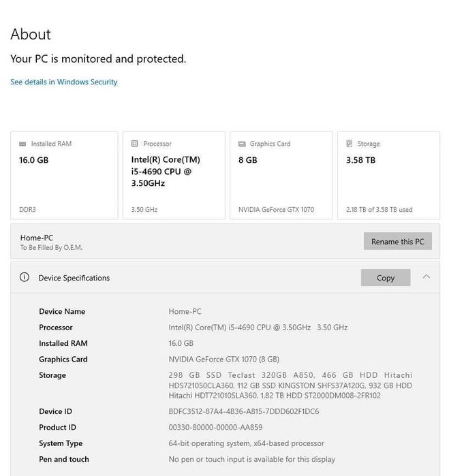449x476 pixels.
Task: Copy the device specifications
Action: (x=386, y=278)
